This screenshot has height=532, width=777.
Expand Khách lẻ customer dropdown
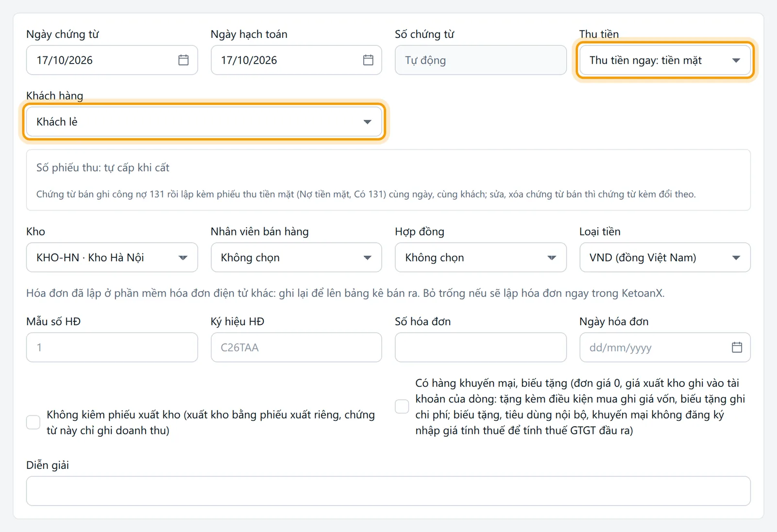point(204,121)
